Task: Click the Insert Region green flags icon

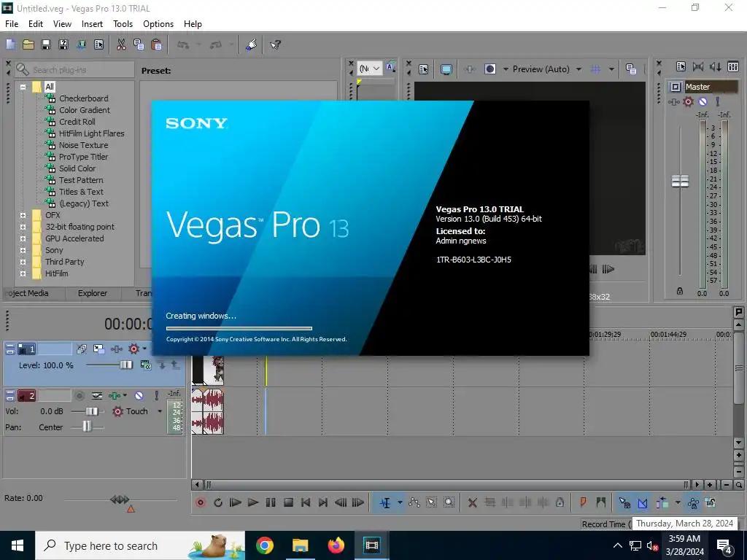Action: [x=601, y=502]
